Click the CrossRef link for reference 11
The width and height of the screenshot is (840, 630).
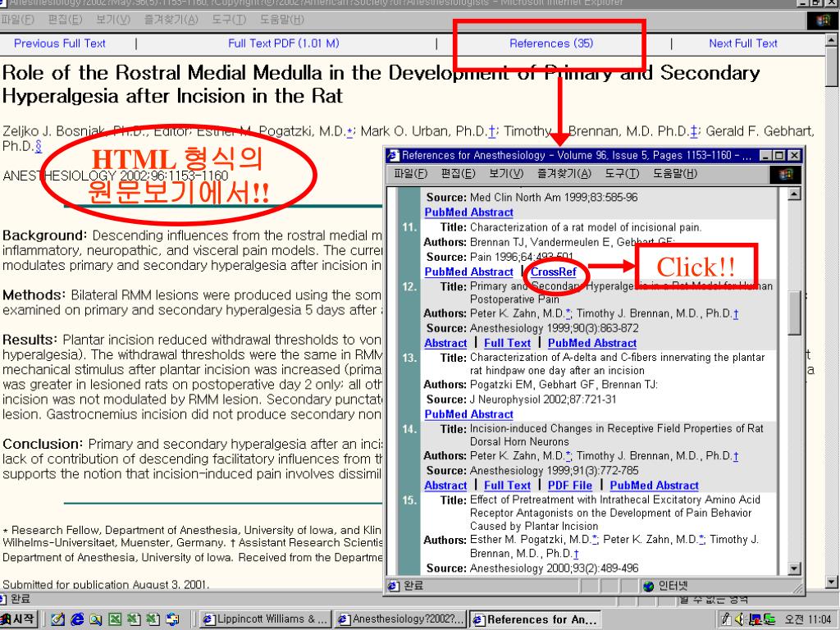pos(554,272)
